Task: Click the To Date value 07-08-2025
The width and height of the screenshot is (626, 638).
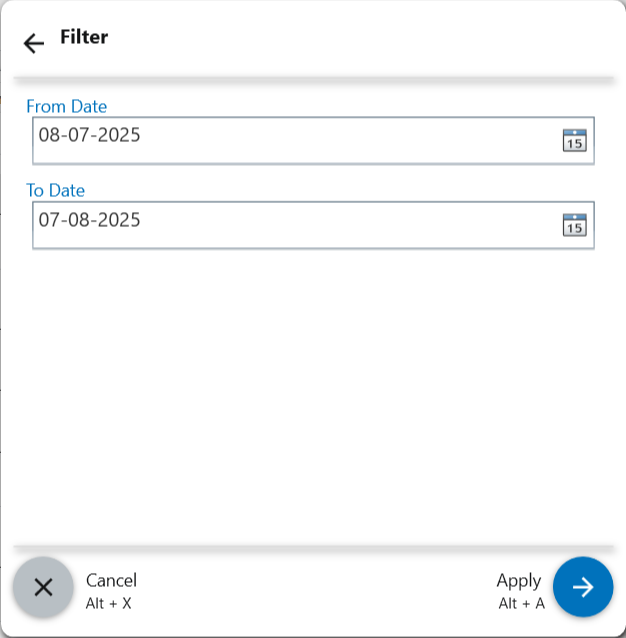Action: [89, 220]
